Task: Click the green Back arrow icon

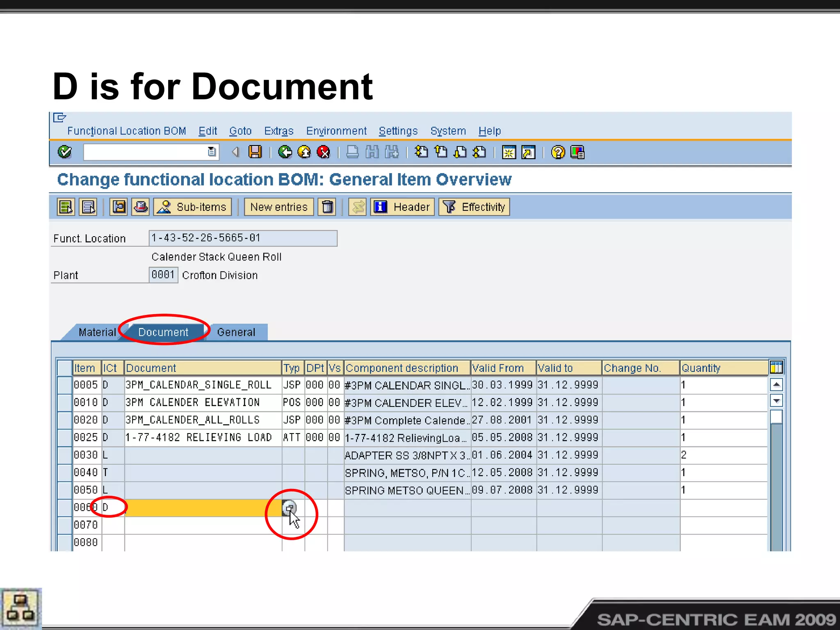Action: pos(285,152)
